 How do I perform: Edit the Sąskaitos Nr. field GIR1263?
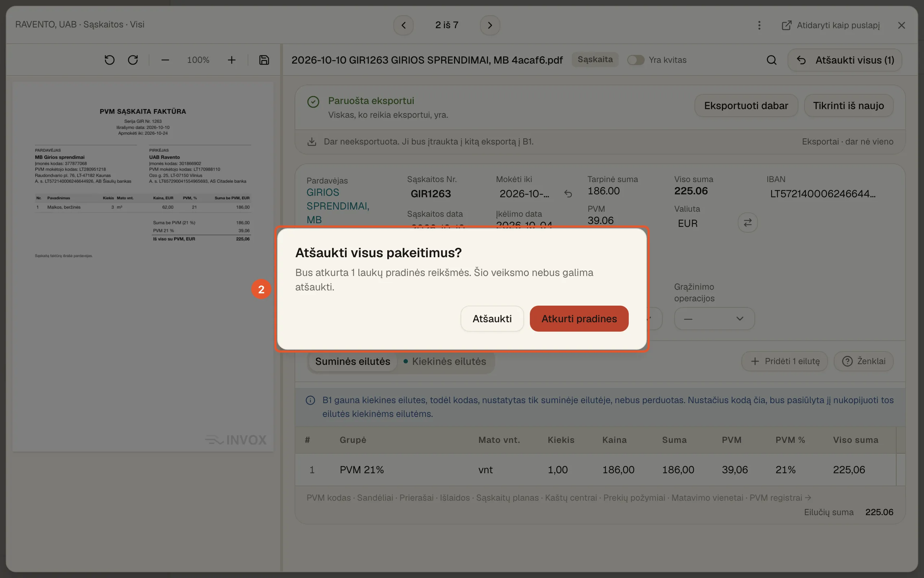[x=431, y=194]
